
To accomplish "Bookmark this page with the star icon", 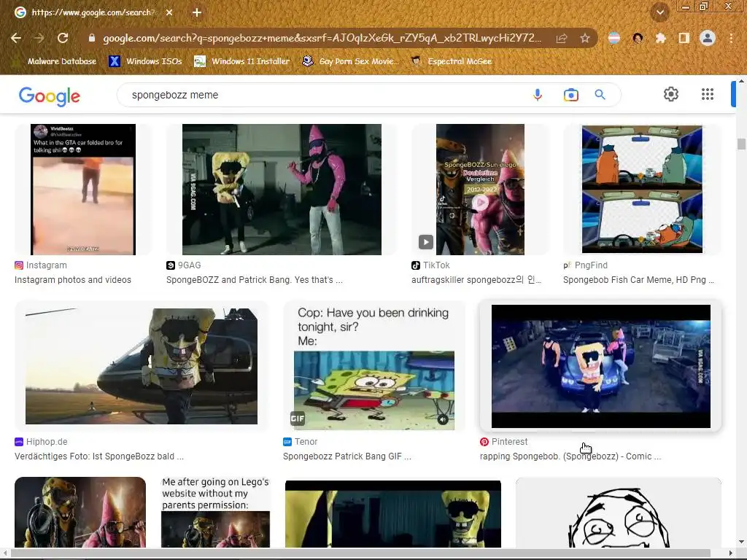I will pyautogui.click(x=585, y=38).
